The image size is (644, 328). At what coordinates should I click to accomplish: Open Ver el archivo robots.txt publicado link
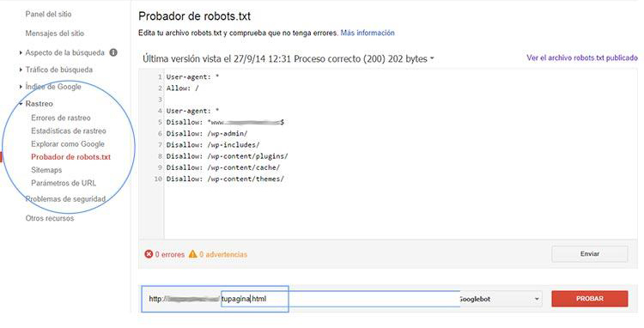click(x=582, y=58)
